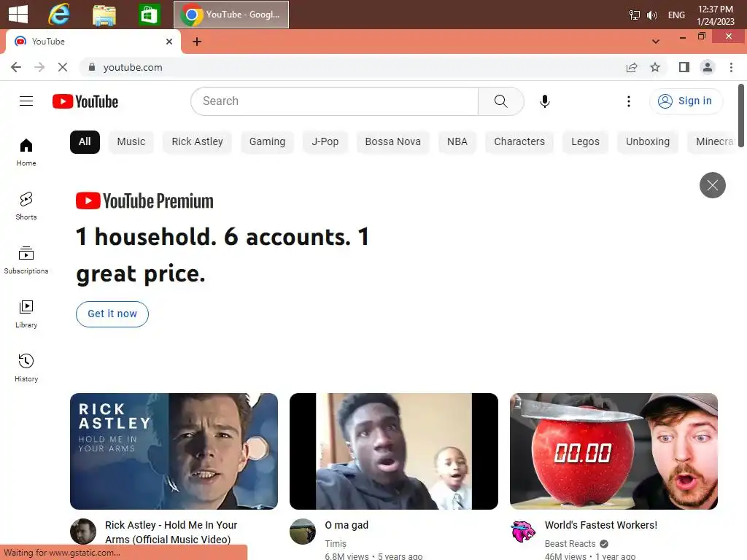The image size is (747, 560).
Task: Select the All filter chip
Action: point(85,142)
